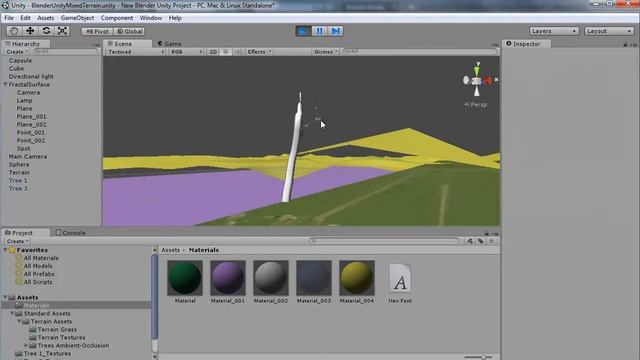640x360 pixels.
Task: Select Terrain in the Hierarchy
Action: coord(19,172)
